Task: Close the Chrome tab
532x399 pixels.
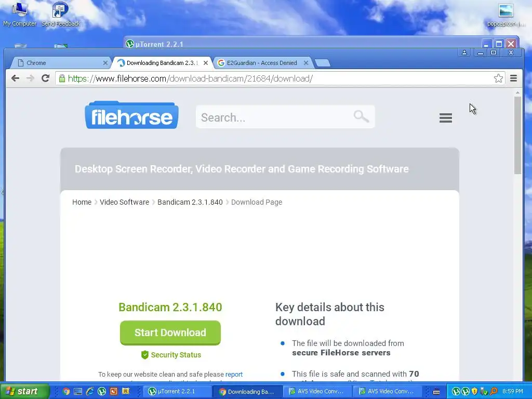Action: coord(105,63)
